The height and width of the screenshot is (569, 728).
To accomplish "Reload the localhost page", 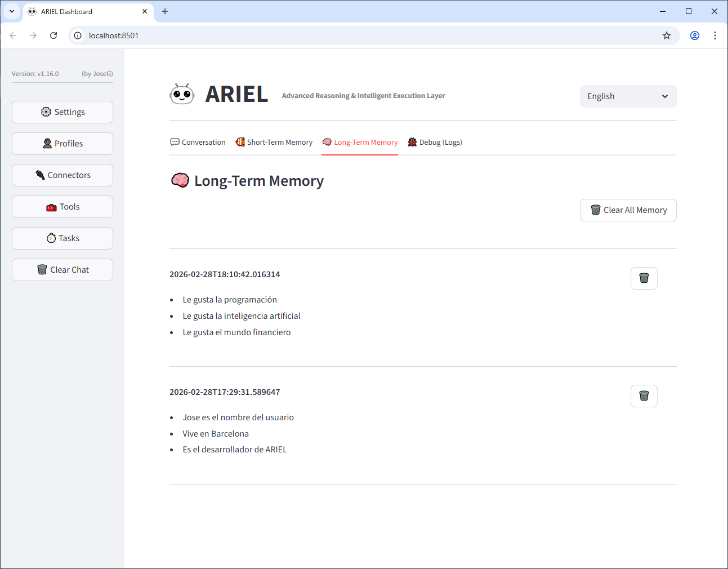I will click(x=53, y=35).
